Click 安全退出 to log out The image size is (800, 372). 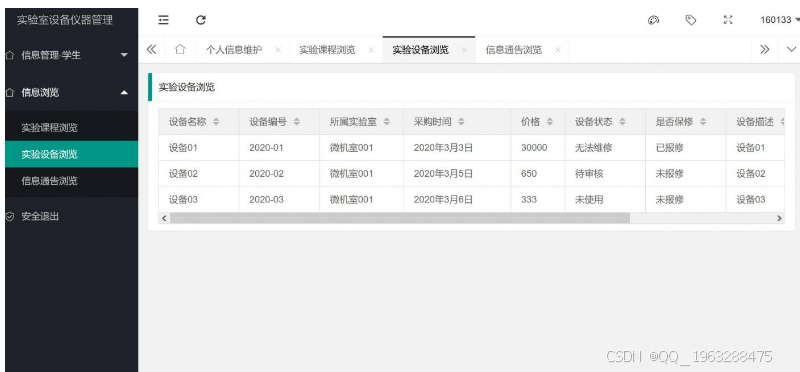(71, 216)
